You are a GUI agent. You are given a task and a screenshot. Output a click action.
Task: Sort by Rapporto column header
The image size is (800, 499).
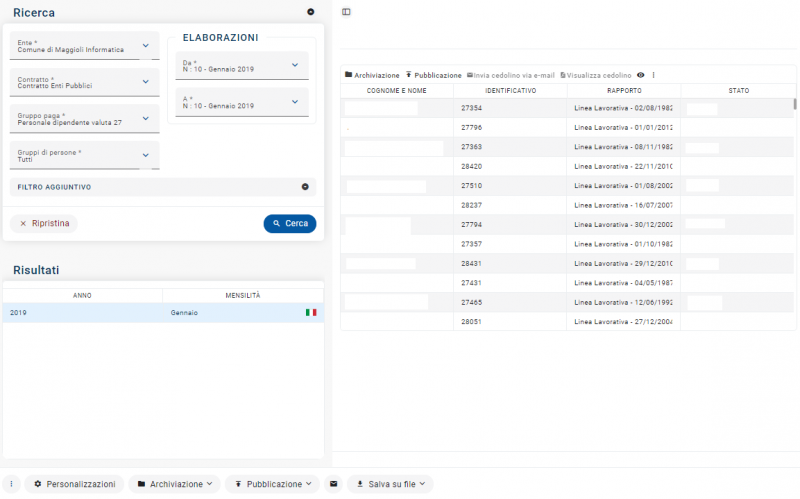624,90
